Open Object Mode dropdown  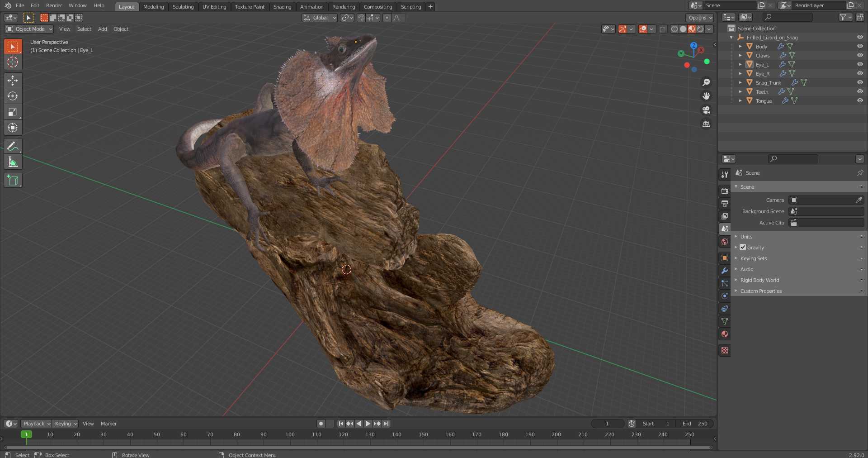tap(29, 29)
